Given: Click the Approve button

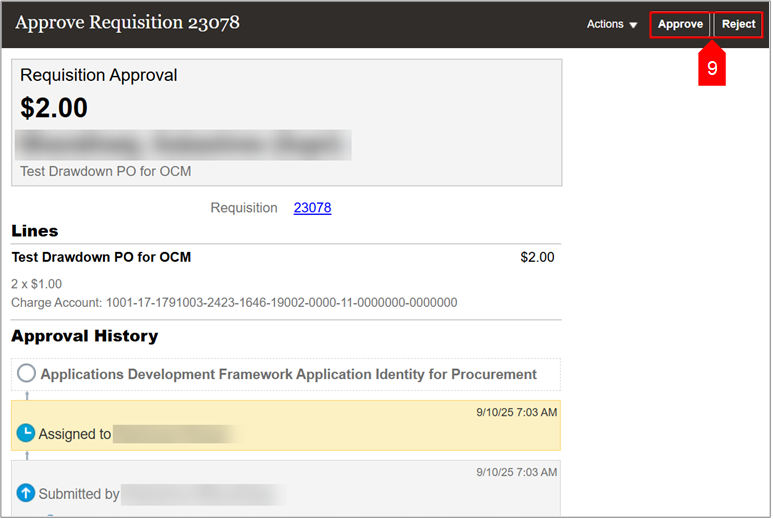Looking at the screenshot, I should 680,24.
